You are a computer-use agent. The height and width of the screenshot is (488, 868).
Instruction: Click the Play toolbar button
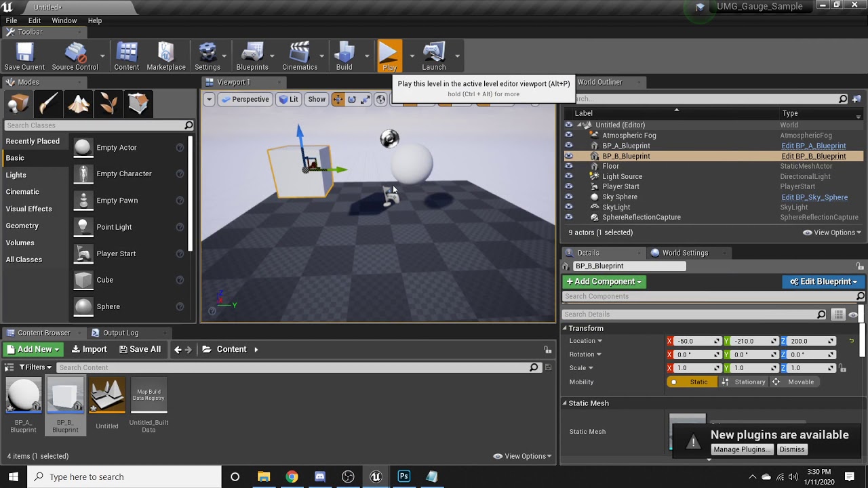point(389,56)
